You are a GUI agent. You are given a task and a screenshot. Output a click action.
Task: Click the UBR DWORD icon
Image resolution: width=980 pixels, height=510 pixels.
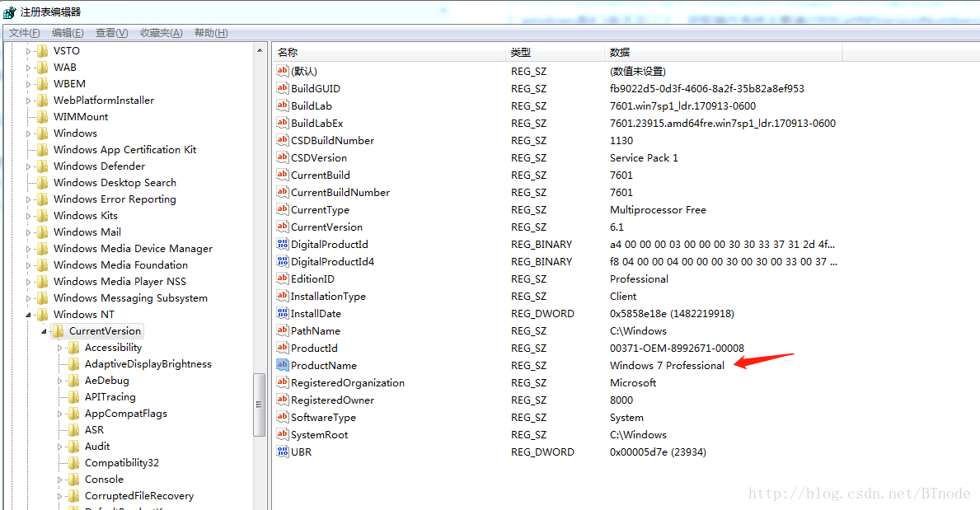point(283,452)
